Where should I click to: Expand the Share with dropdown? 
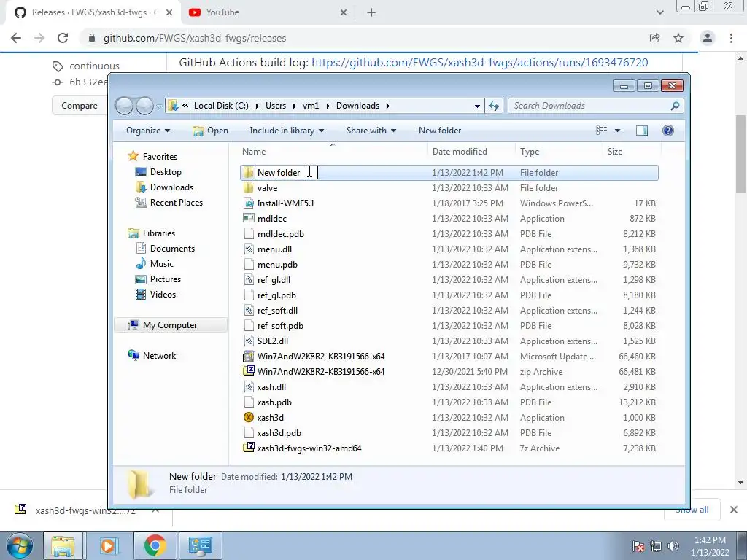click(371, 131)
